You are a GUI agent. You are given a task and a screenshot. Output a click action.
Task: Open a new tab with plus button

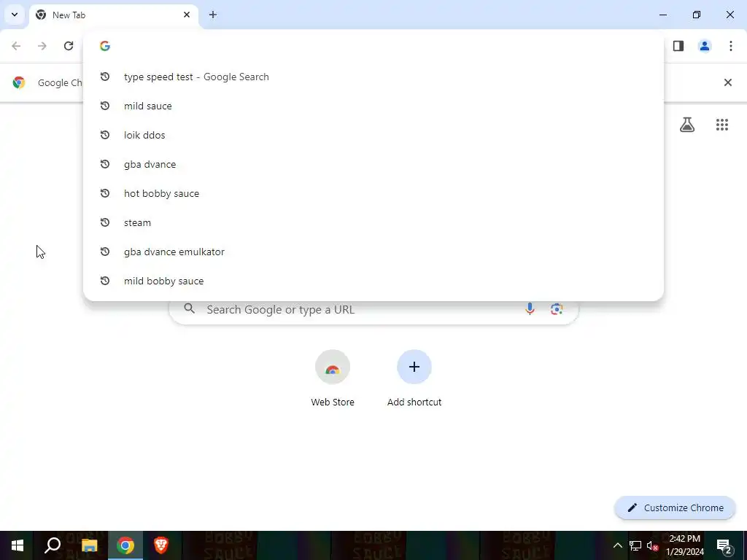point(213,15)
